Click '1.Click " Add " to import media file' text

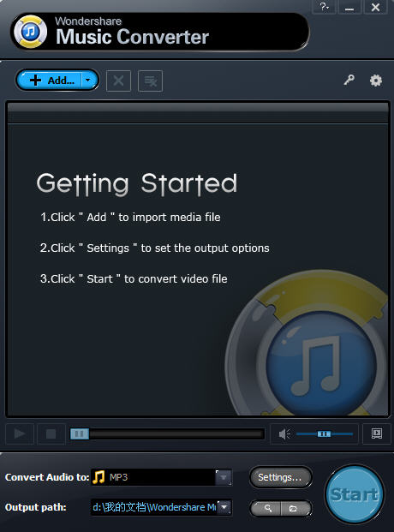click(130, 217)
